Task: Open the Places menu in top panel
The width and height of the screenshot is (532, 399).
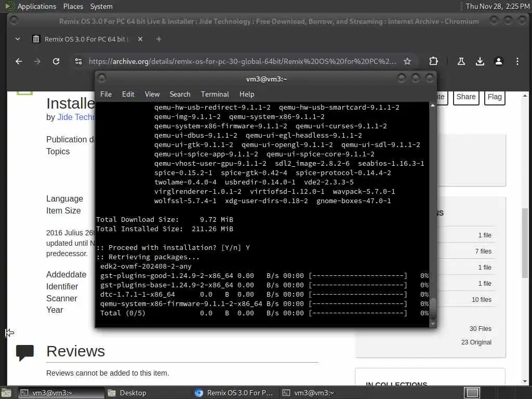Action: click(x=73, y=6)
